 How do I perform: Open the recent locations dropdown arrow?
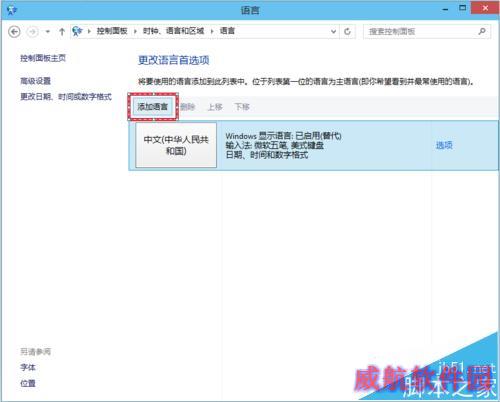[48, 32]
